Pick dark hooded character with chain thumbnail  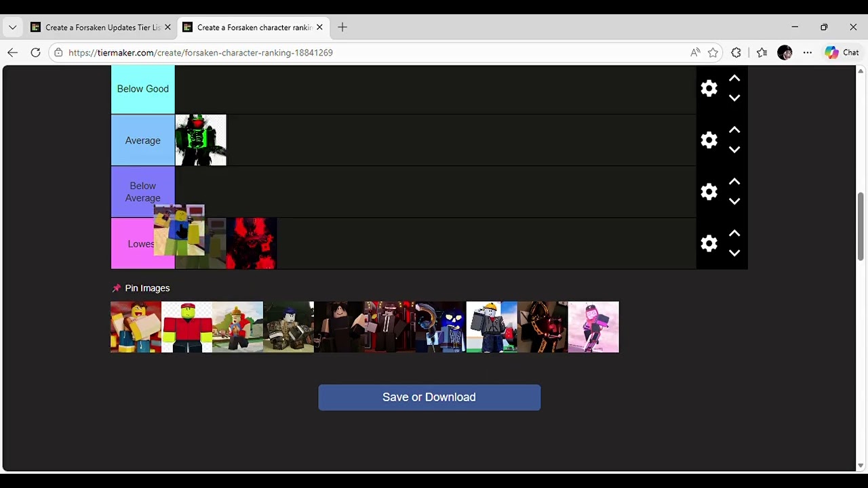(542, 327)
